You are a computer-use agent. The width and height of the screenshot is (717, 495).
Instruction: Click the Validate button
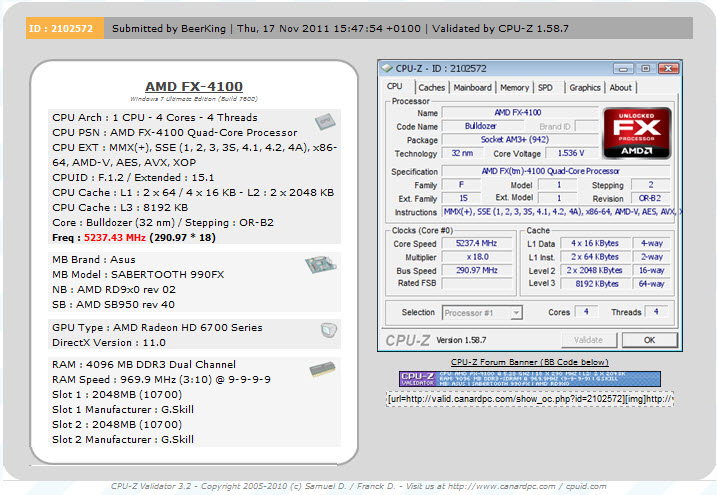pos(589,340)
